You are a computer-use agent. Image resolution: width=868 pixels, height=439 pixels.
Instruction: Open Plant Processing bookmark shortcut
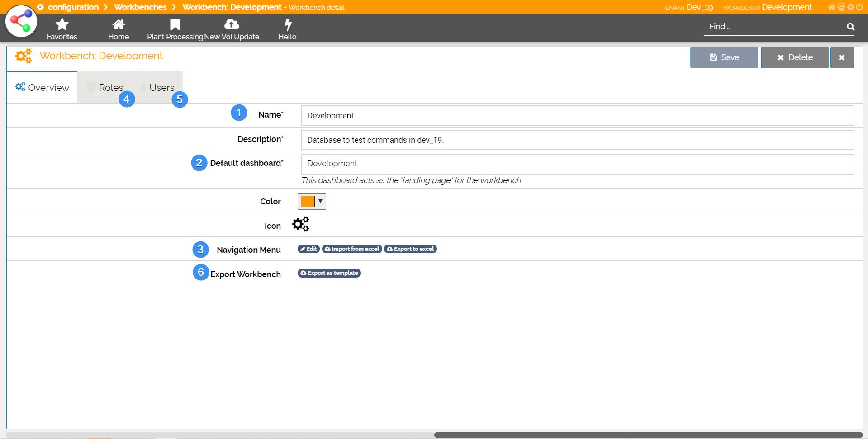pyautogui.click(x=175, y=29)
